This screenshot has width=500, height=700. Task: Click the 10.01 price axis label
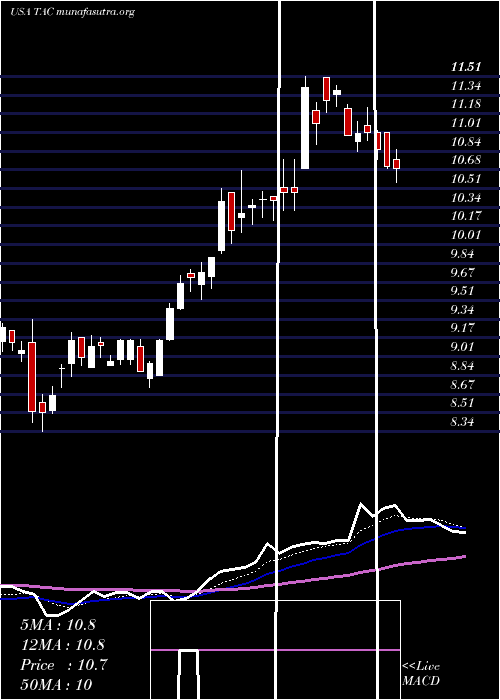tap(466, 235)
